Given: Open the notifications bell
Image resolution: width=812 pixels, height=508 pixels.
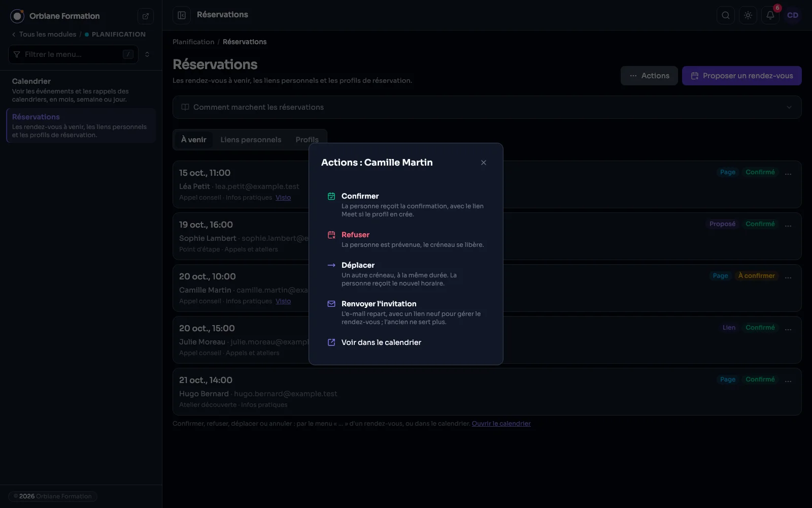Looking at the screenshot, I should [770, 15].
